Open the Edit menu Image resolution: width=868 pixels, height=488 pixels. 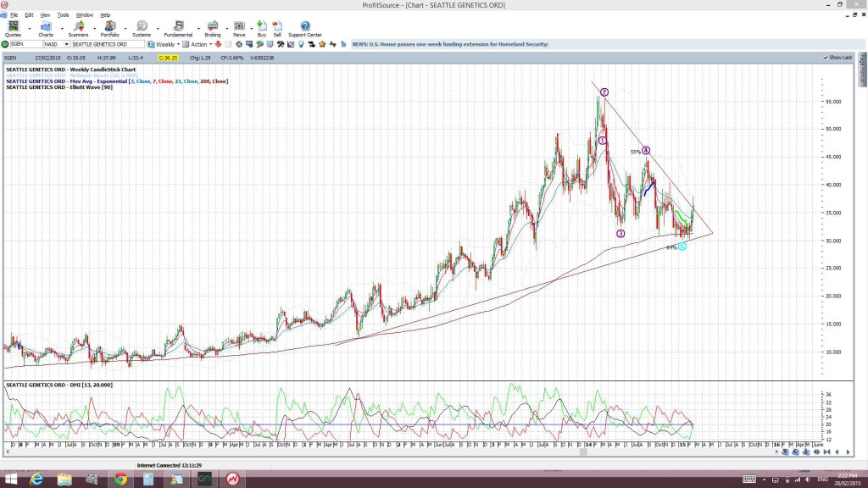click(x=29, y=15)
